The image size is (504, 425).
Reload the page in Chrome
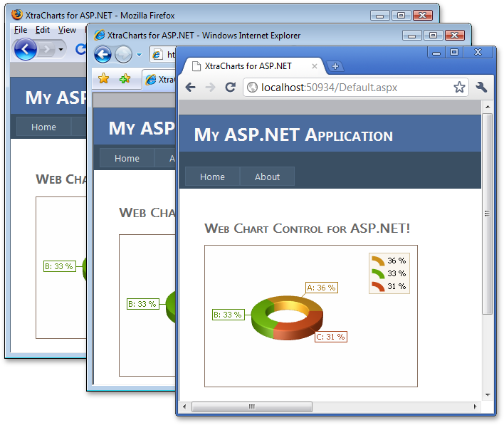pos(230,87)
